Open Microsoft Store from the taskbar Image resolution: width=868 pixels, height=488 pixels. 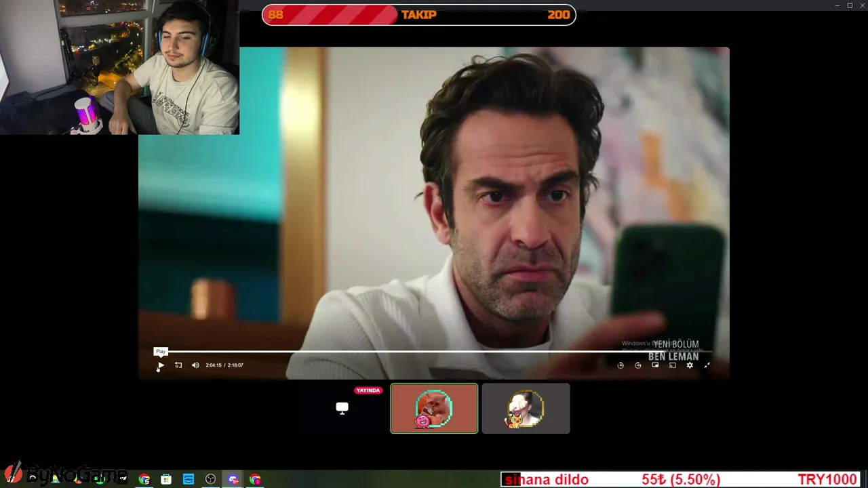click(166, 479)
